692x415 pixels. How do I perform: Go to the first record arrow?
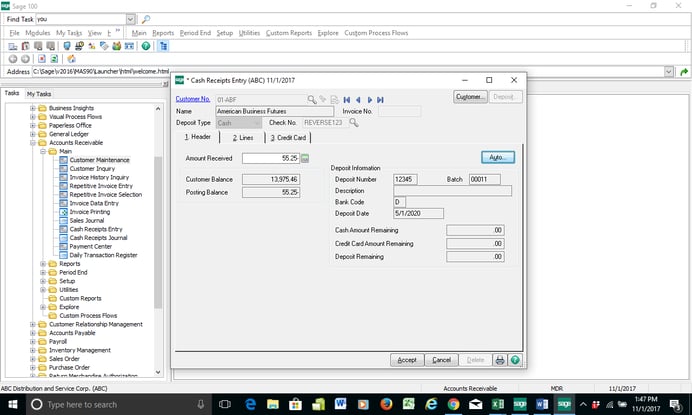pyautogui.click(x=346, y=99)
